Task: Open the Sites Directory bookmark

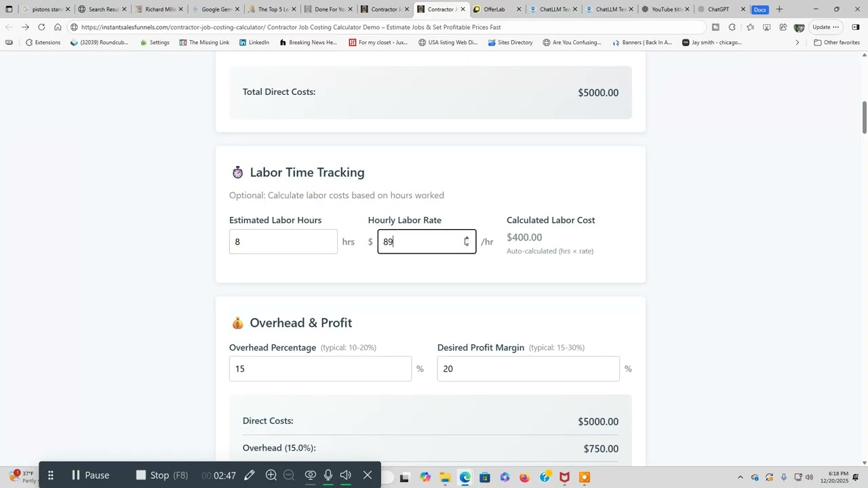Action: [x=511, y=42]
